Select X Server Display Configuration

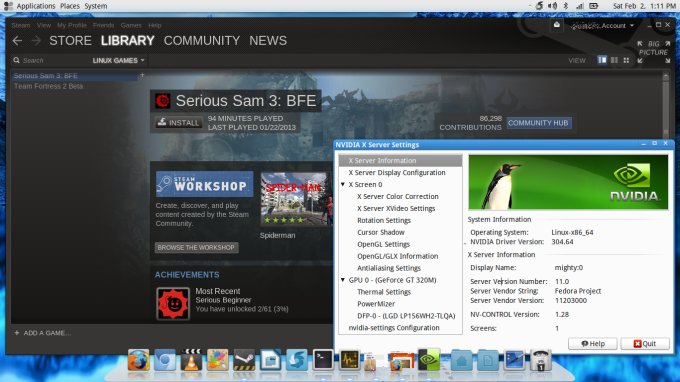[397, 173]
